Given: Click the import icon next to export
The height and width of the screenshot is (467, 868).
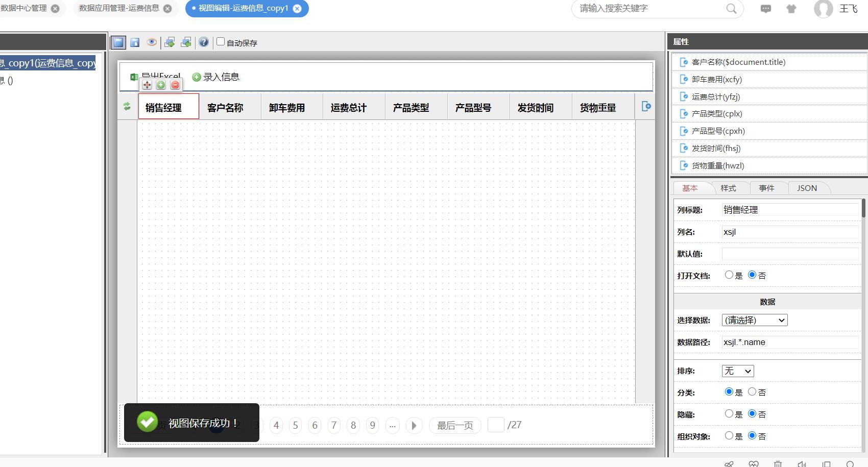Looking at the screenshot, I should [186, 42].
